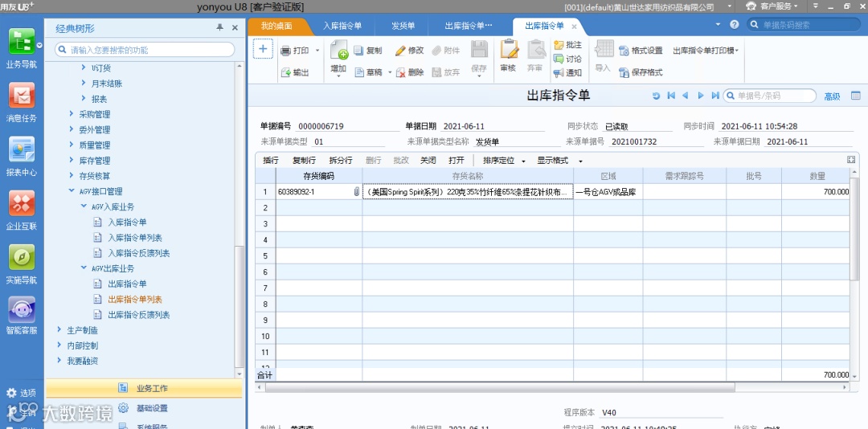This screenshot has width=868, height=429.
Task: Click the 高级 search link
Action: [x=832, y=96]
